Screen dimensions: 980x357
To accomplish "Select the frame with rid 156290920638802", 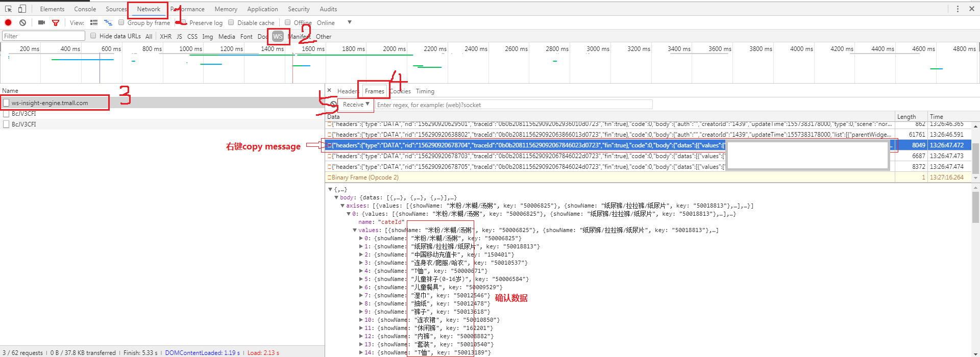I will (x=648, y=135).
